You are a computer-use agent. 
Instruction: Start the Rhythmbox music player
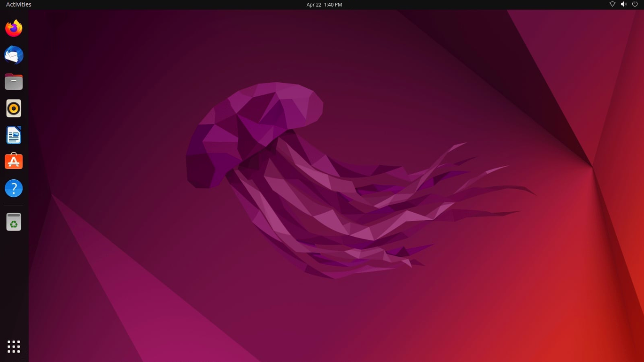point(14,108)
